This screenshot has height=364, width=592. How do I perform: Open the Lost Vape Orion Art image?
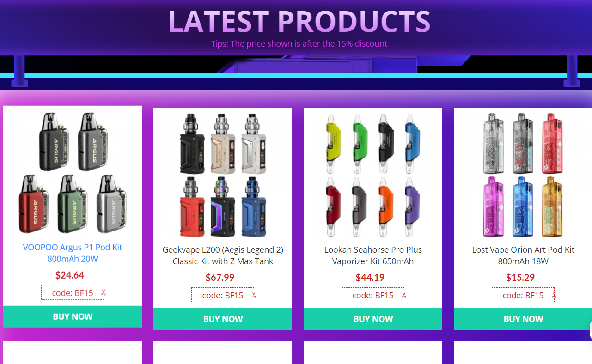523,175
